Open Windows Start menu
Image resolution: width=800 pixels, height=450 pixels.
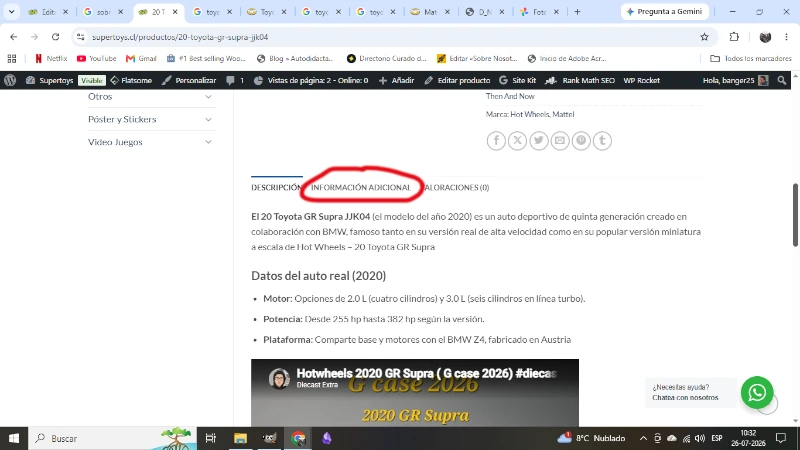[x=14, y=438]
